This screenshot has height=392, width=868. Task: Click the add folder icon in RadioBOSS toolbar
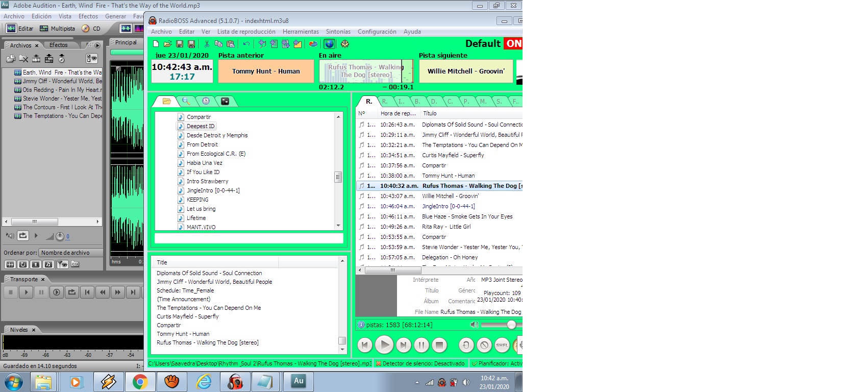click(x=297, y=44)
